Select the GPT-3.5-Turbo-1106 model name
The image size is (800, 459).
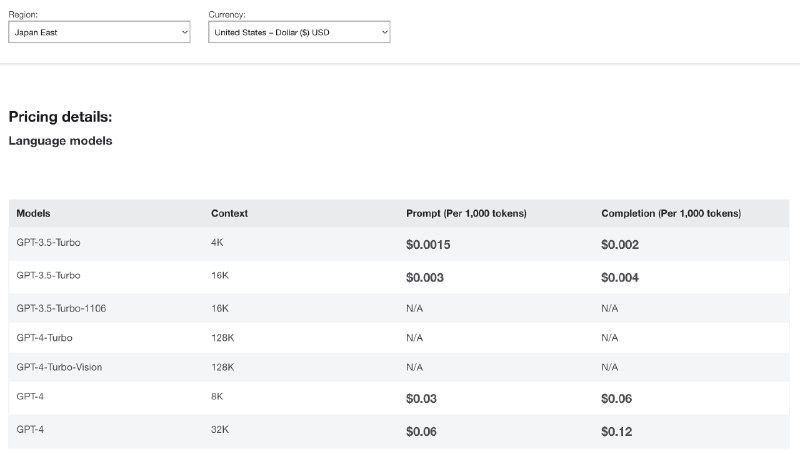(61, 308)
